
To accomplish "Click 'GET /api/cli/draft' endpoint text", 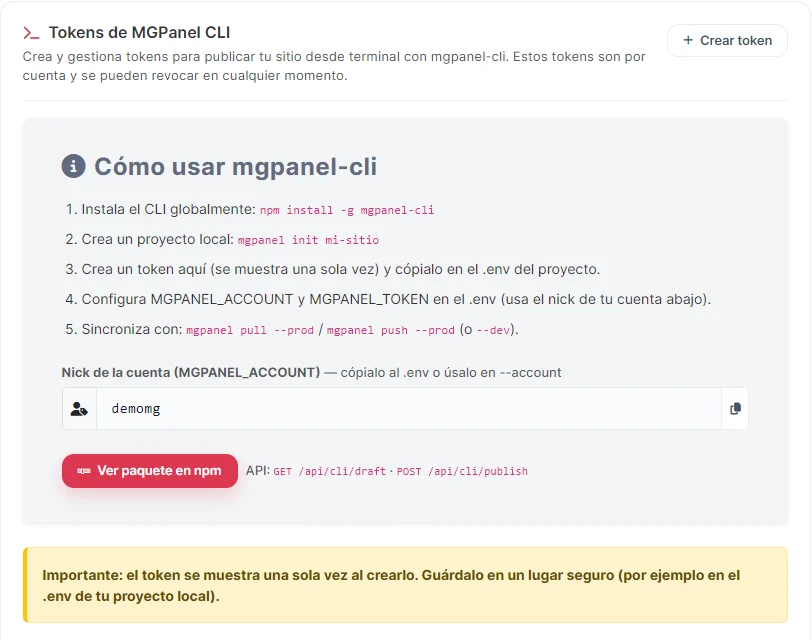I will (329, 471).
